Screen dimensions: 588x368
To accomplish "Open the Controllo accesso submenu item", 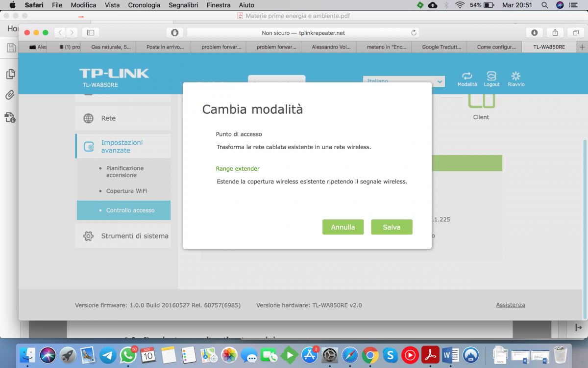I will [123, 210].
